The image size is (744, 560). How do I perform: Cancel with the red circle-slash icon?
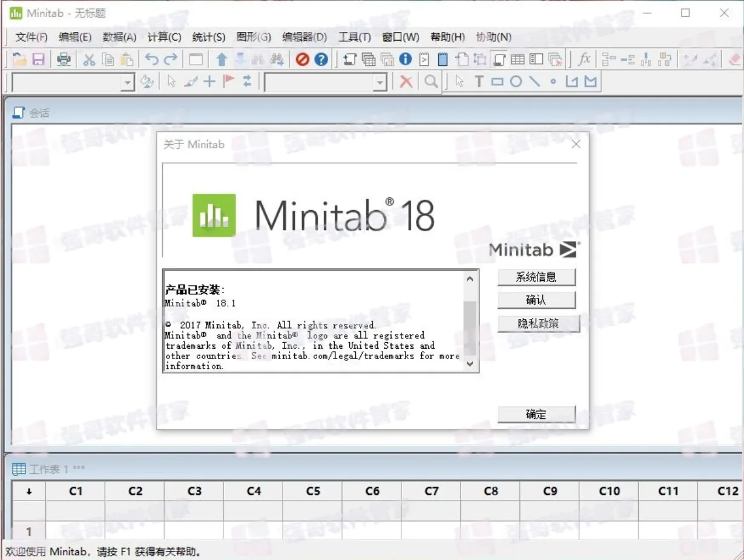coord(303,59)
